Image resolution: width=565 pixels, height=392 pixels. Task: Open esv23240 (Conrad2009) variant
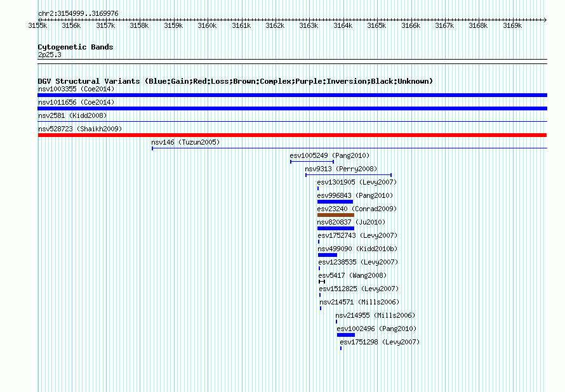click(357, 209)
